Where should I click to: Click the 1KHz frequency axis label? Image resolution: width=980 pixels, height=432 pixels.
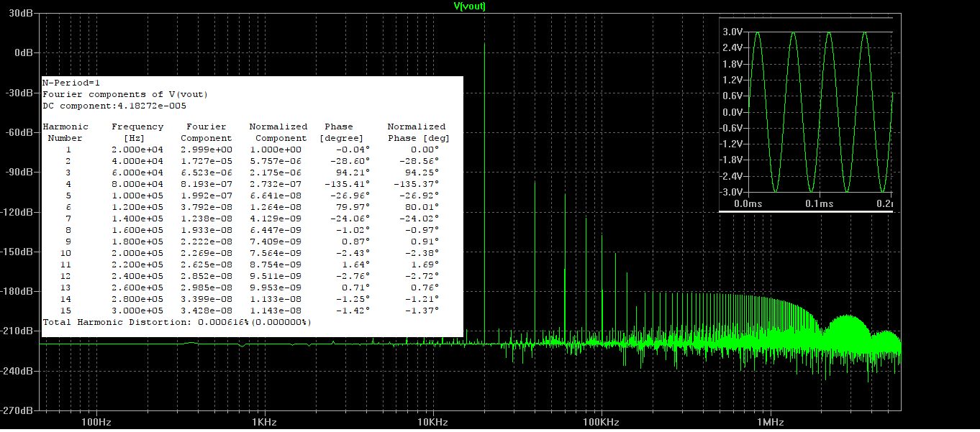click(264, 421)
